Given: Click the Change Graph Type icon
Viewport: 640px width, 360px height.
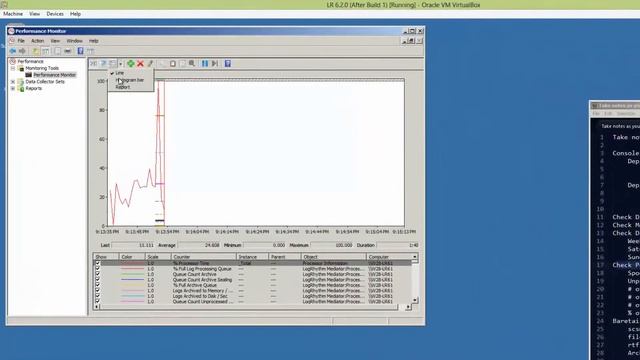Looking at the screenshot, I should click(113, 64).
